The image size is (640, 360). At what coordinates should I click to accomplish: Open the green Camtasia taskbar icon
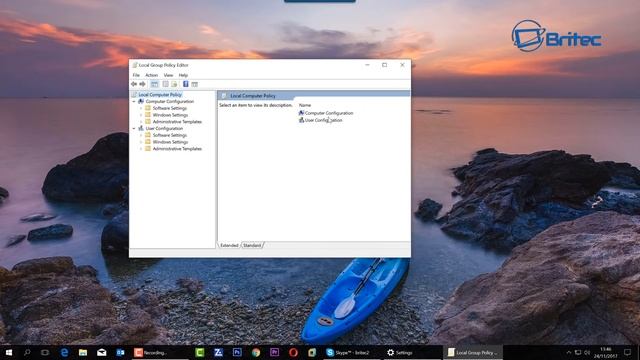coord(200,352)
